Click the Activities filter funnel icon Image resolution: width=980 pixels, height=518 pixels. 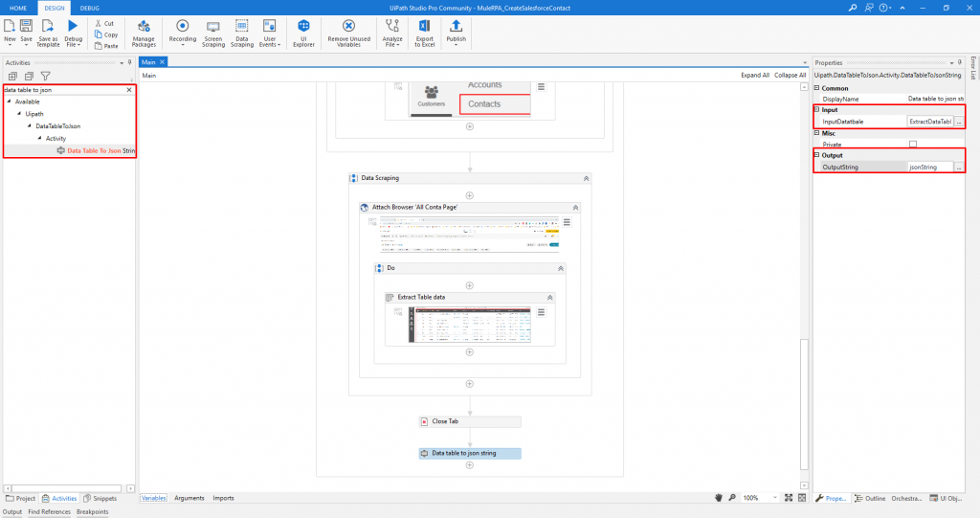(x=46, y=77)
